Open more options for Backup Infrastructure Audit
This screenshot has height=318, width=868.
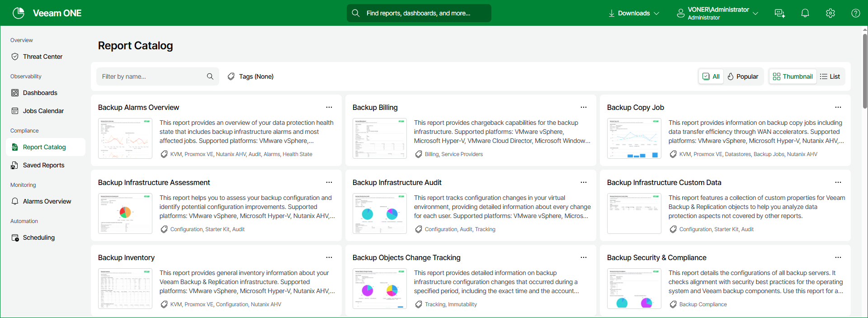(x=584, y=182)
